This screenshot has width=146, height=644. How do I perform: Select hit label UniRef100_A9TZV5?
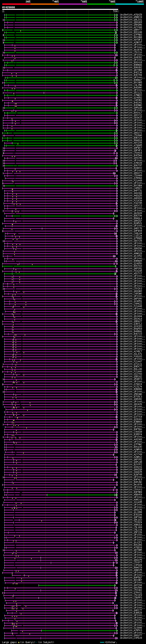point(131,143)
